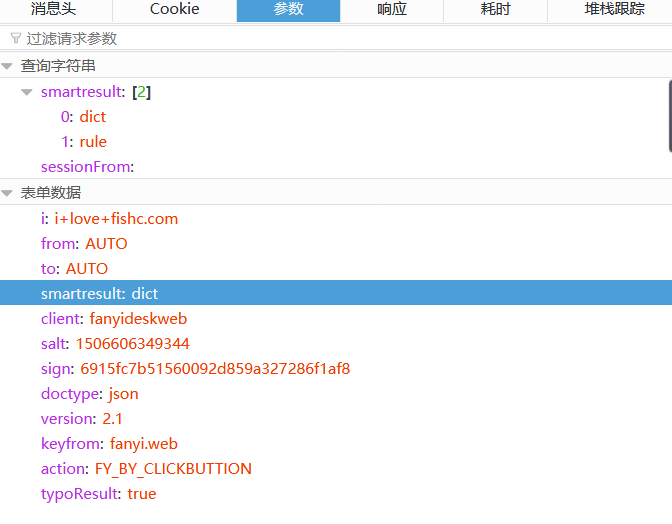Click the filter funnel icon
The height and width of the screenshot is (524, 672).
click(15, 39)
